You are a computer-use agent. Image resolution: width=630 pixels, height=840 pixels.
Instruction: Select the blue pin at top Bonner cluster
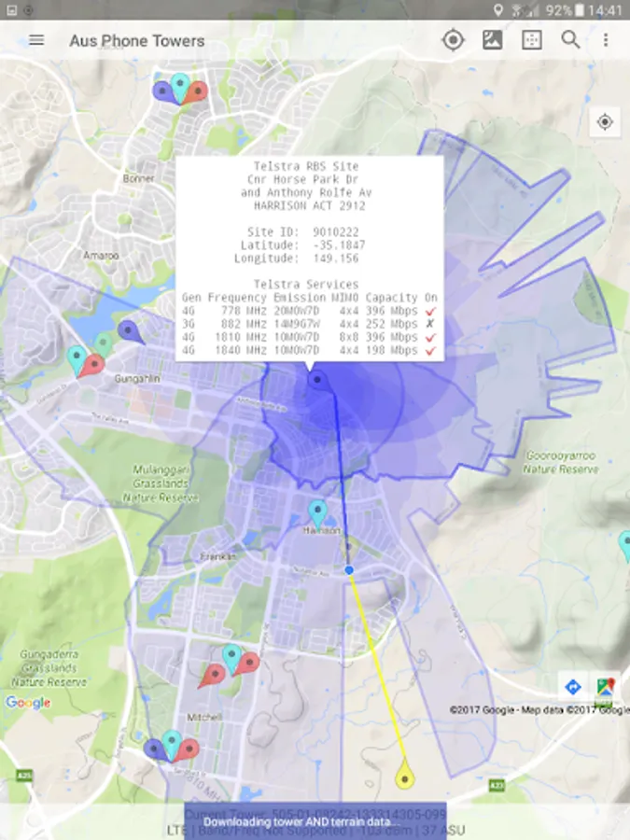164,92
